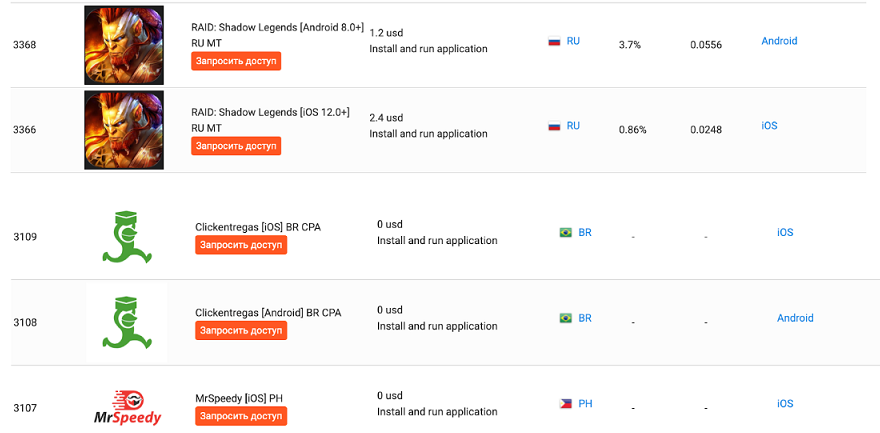This screenshot has width=880, height=433.
Task: Click Install and run application in row 3368
Action: tap(428, 49)
